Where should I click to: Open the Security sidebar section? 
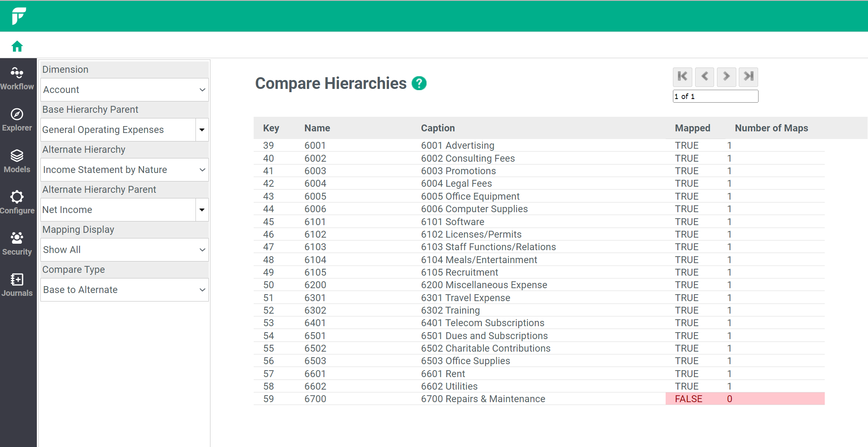tap(17, 244)
